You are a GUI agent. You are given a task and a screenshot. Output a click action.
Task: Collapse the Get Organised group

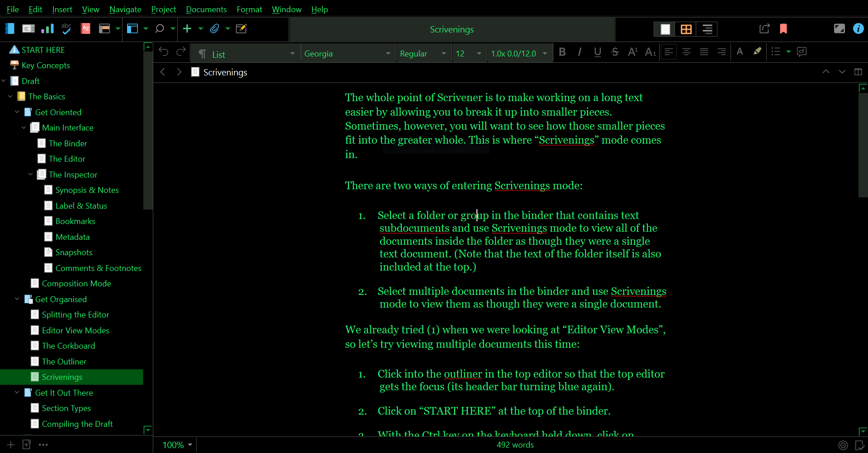point(17,299)
